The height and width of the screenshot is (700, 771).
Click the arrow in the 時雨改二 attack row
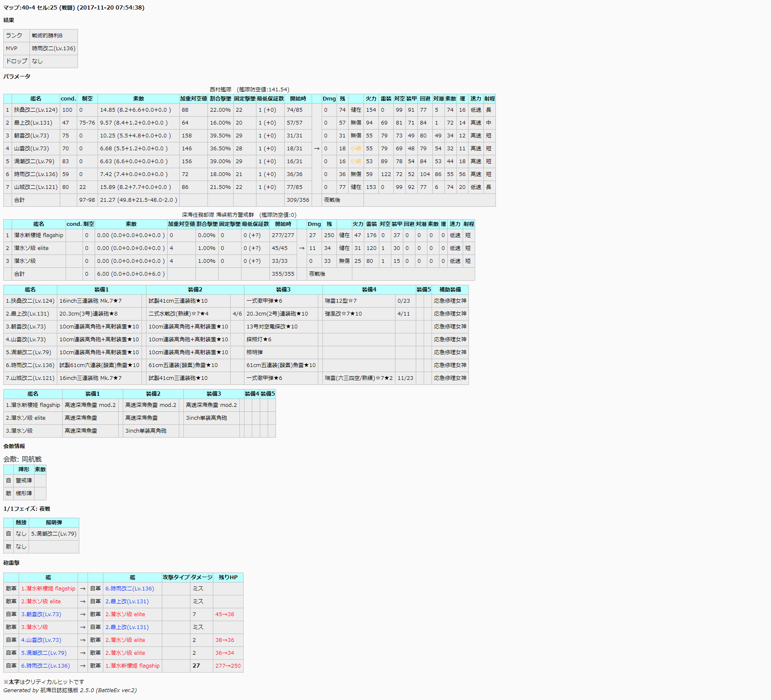[83, 666]
